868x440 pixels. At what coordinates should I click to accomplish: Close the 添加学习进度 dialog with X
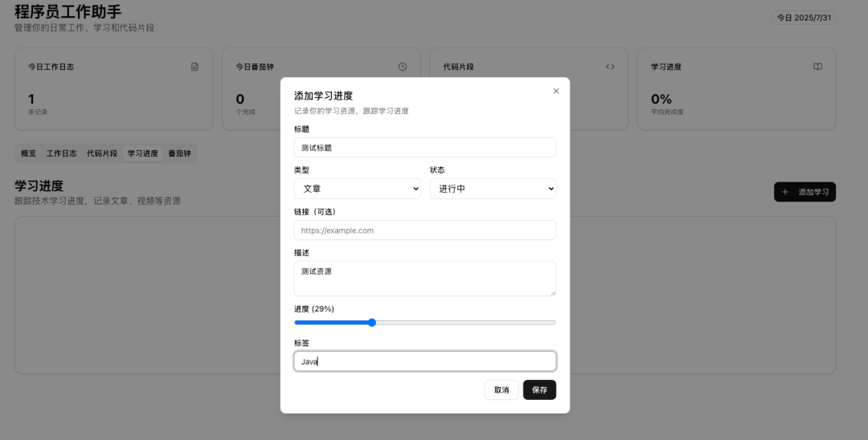pos(556,92)
